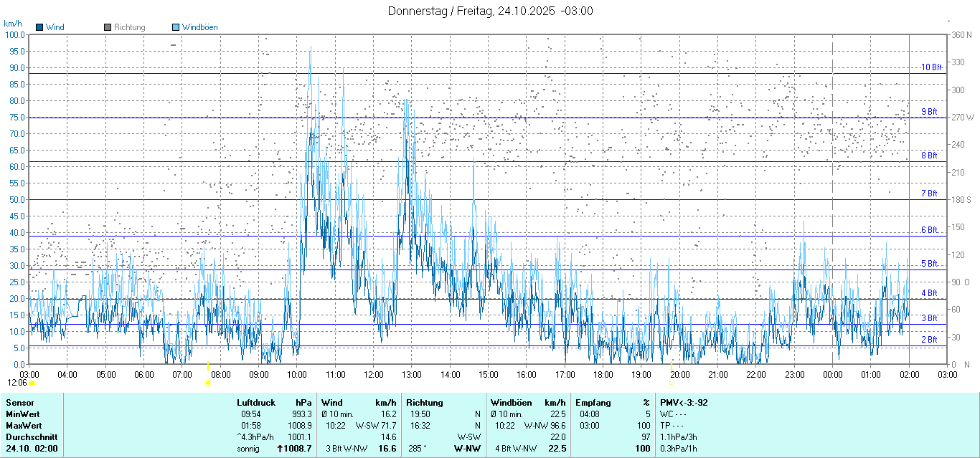This screenshot has width=980, height=458.
Task: Select the 8 Bft threshold label
Action: coord(930,156)
